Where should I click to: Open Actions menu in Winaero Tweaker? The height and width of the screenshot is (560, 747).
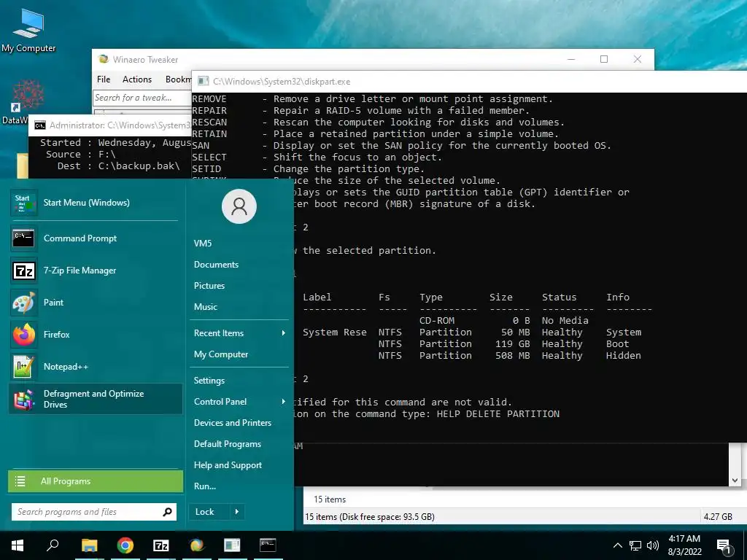pos(136,79)
